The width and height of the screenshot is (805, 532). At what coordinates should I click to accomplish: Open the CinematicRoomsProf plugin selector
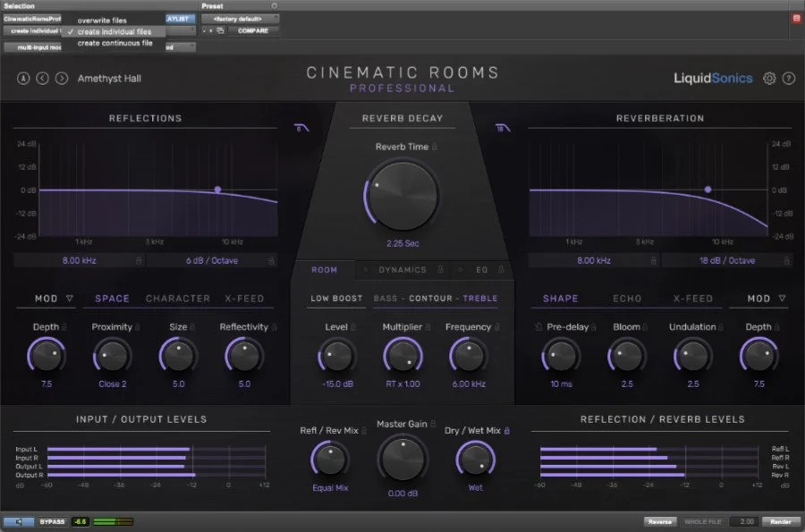(32, 19)
